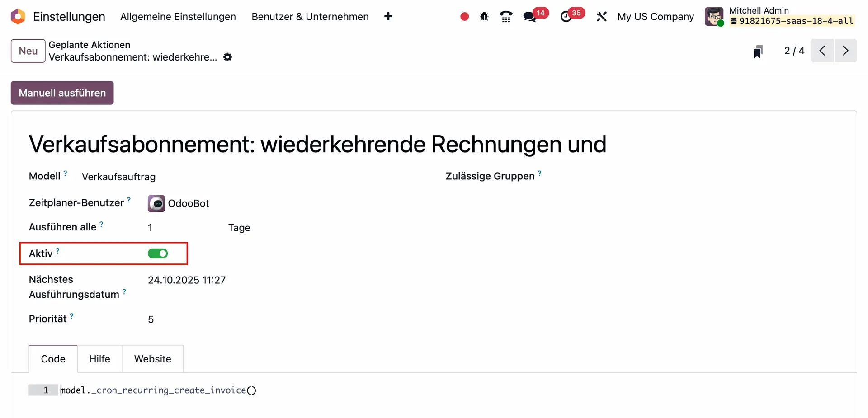This screenshot has width=868, height=418.
Task: Open the activities clock icon
Action: coord(566,17)
